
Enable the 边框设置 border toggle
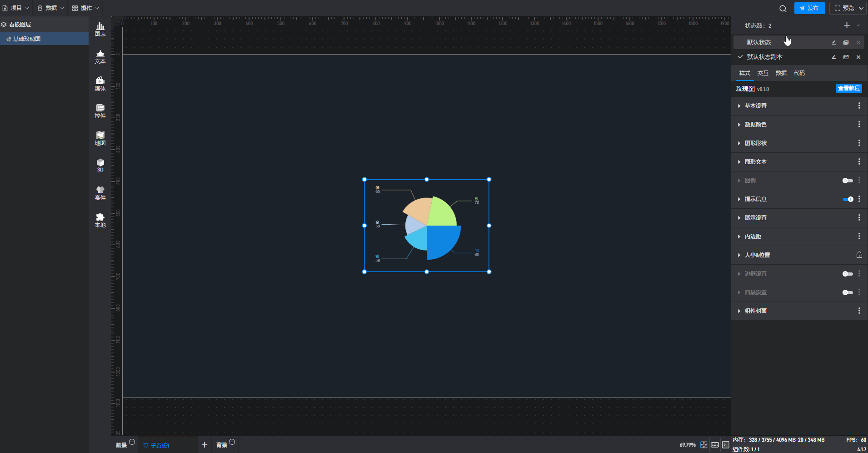tap(848, 274)
